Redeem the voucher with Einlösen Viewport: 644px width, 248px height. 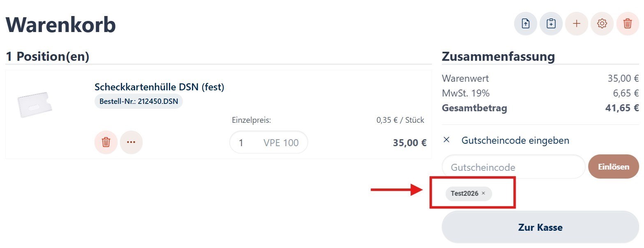tap(613, 167)
